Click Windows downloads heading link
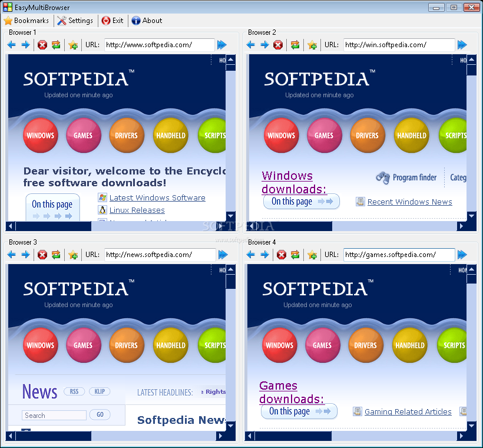The height and width of the screenshot is (448, 483). pos(293,182)
